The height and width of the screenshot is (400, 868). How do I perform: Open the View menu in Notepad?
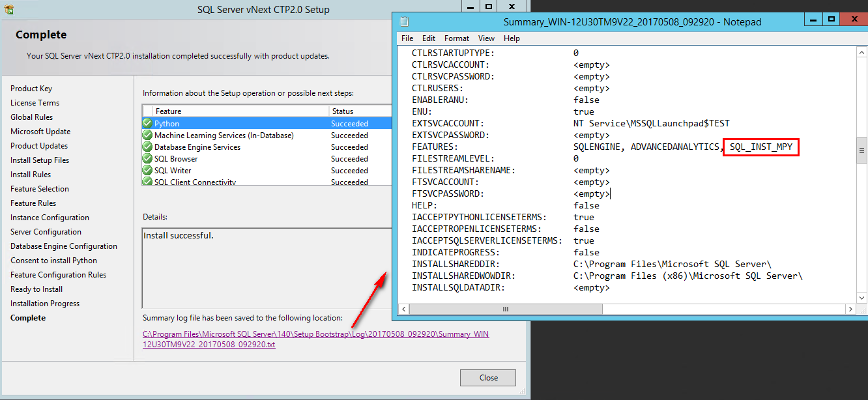pyautogui.click(x=486, y=38)
